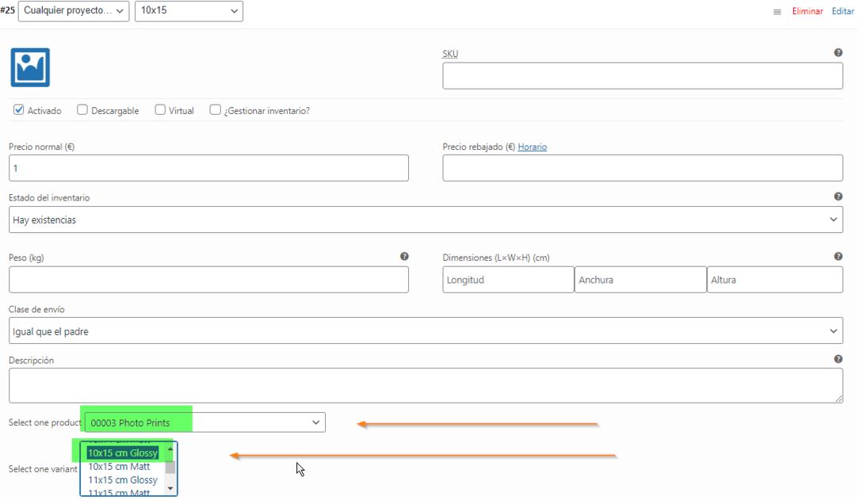Choose 11x15 cm Glossy in variant list
The width and height of the screenshot is (863, 504).
pos(123,480)
